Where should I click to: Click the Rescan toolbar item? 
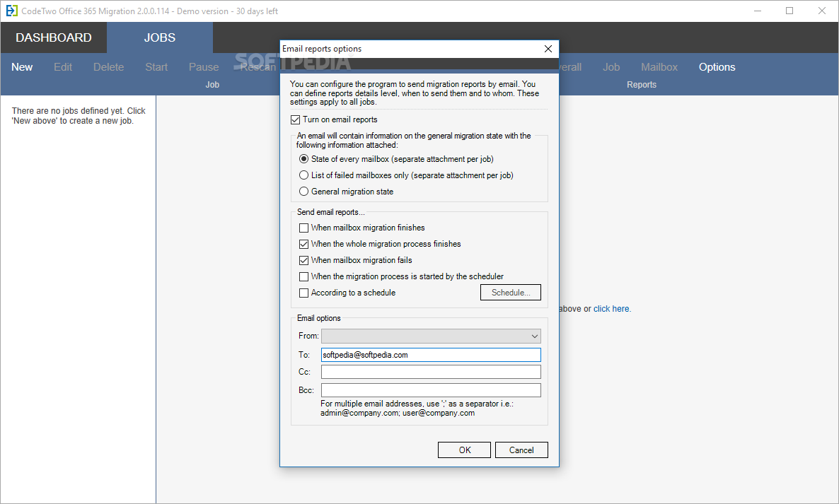[258, 67]
